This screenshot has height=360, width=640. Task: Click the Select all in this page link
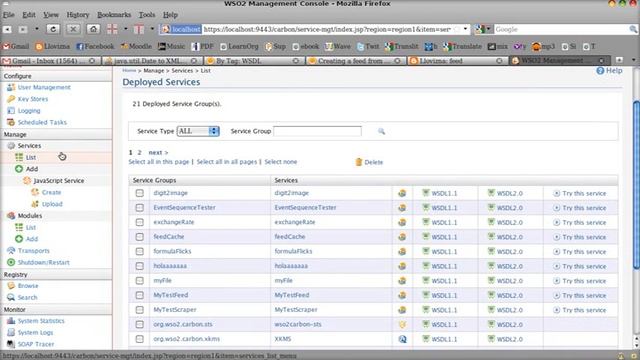[x=159, y=162]
